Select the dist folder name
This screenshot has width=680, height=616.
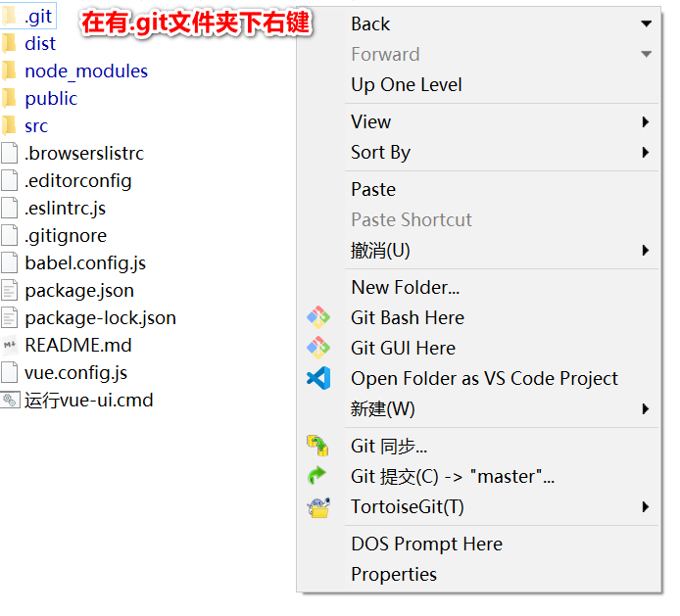click(40, 44)
